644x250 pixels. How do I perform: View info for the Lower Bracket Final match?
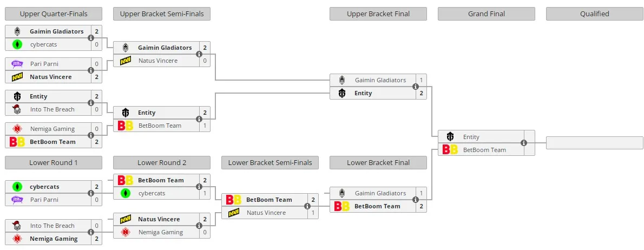(x=415, y=200)
